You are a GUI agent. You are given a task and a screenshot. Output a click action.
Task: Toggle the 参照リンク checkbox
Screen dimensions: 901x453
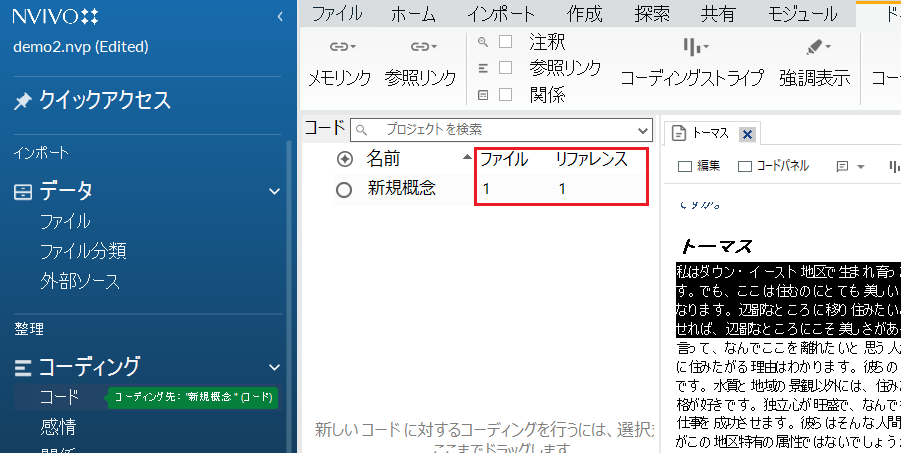click(x=506, y=68)
